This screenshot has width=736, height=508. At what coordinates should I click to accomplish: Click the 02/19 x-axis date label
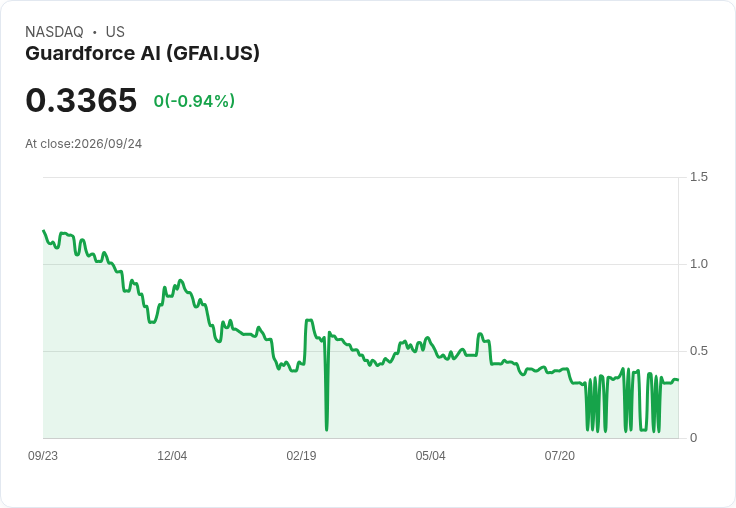301,456
